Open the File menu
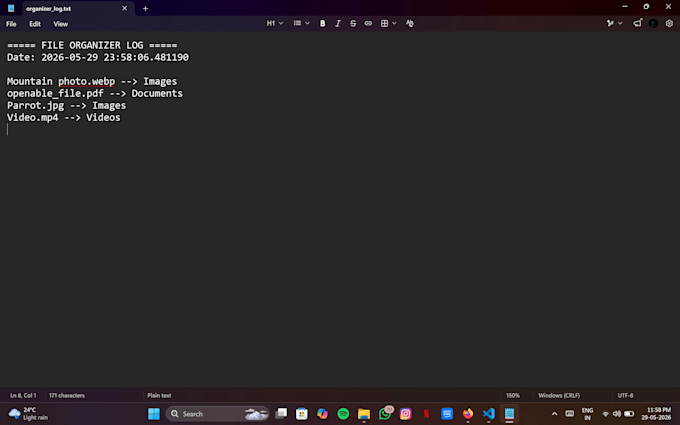This screenshot has width=680, height=425. point(11,24)
